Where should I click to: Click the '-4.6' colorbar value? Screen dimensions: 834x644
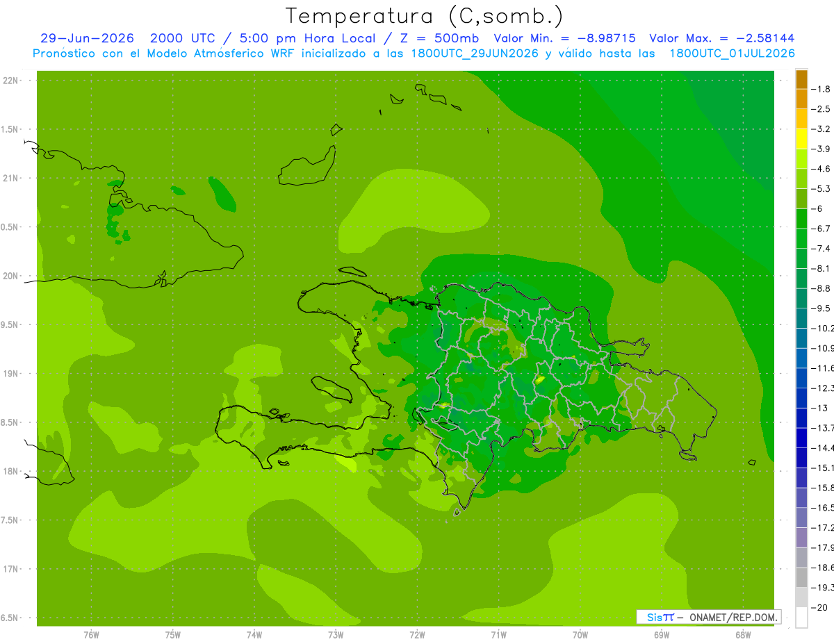[821, 169]
